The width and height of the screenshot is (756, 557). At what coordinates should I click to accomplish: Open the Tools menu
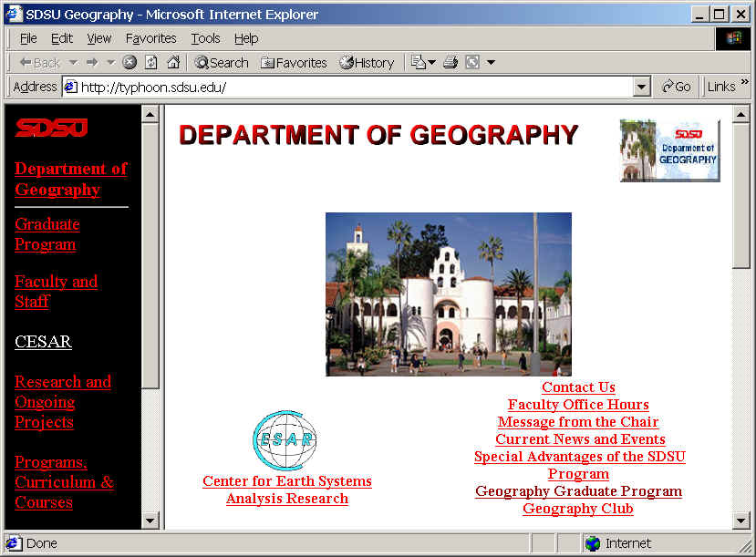pyautogui.click(x=205, y=38)
